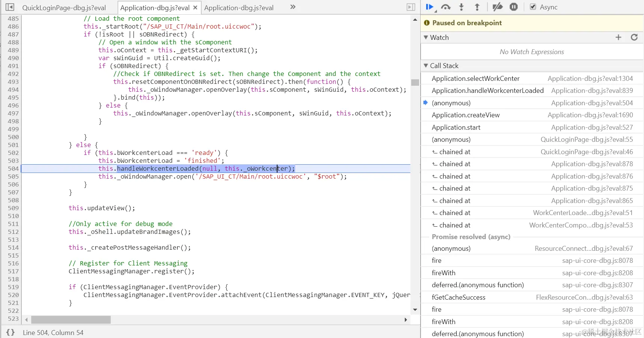The image size is (644, 338).
Task: Open link ResourceConnect...dbg.js?eval:67
Action: (x=584, y=249)
